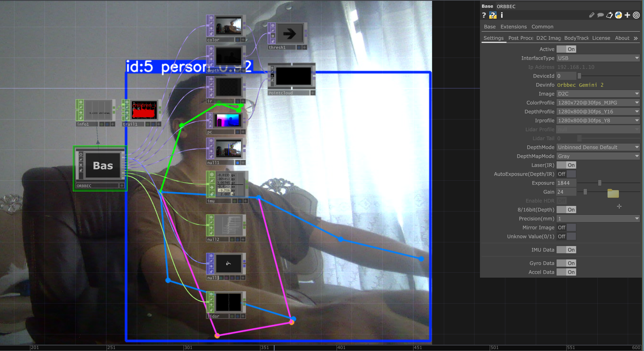Turn on Mirror Image toggle
The height and width of the screenshot is (351, 644).
(x=566, y=227)
